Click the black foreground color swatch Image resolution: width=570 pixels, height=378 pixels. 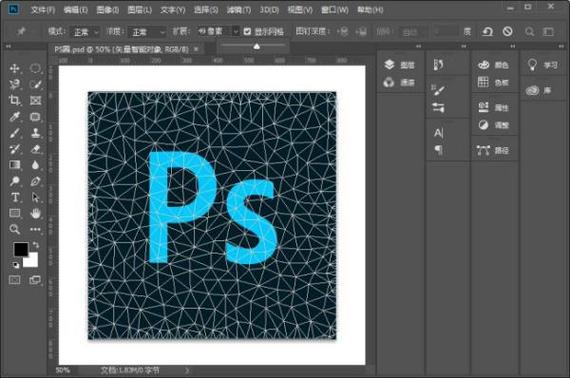[21, 249]
